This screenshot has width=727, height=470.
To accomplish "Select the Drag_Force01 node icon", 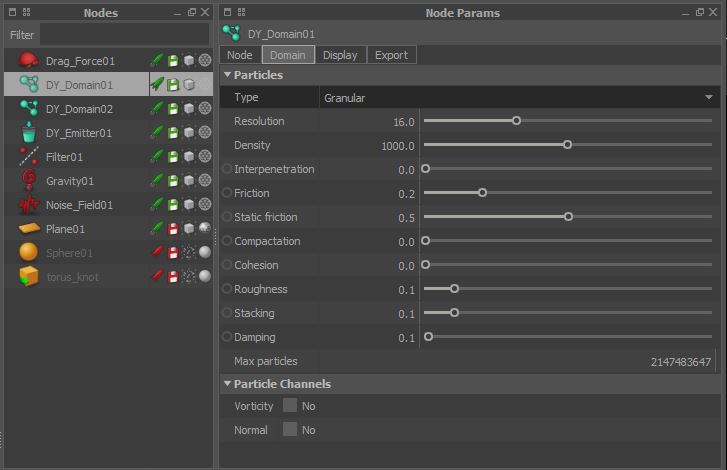I will click(x=28, y=61).
